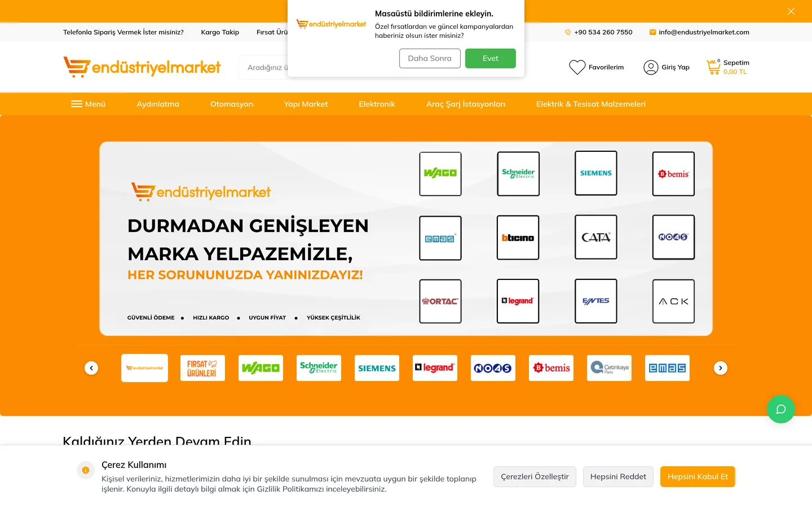Screen dimensions: 812x508
Task: Select the ORTAC tile in banner
Action: pos(440,301)
